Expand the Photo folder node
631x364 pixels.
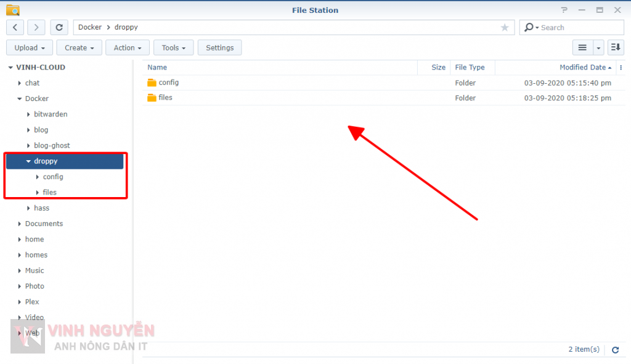click(19, 286)
